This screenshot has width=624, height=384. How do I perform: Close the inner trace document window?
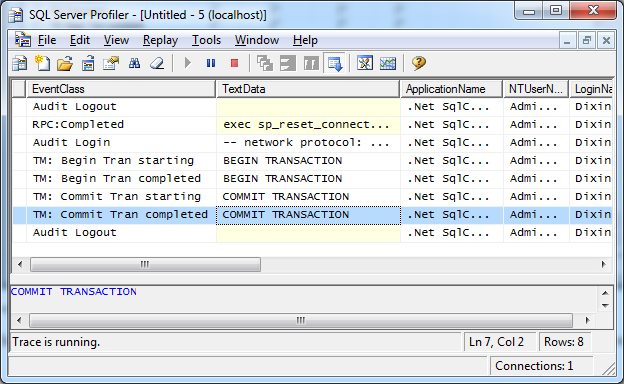pos(606,41)
